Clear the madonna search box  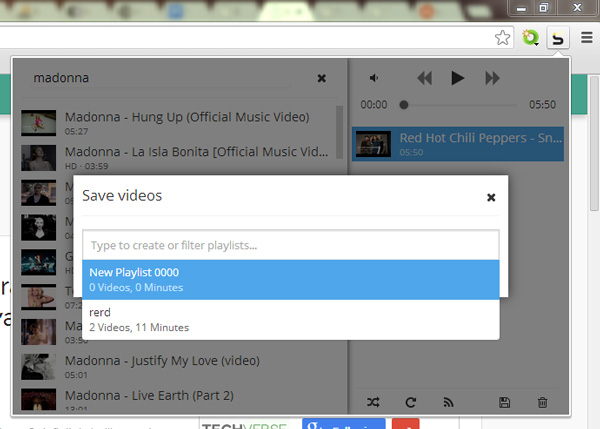pos(321,78)
